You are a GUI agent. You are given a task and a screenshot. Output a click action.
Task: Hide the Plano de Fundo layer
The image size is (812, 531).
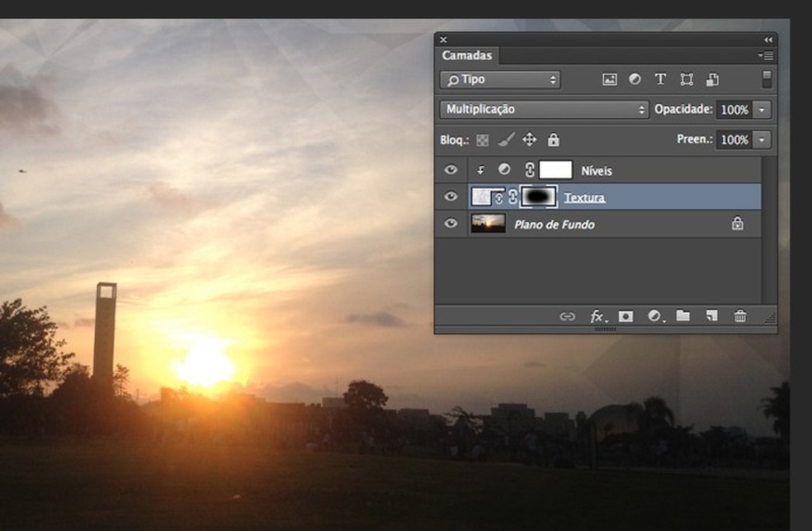point(451,224)
